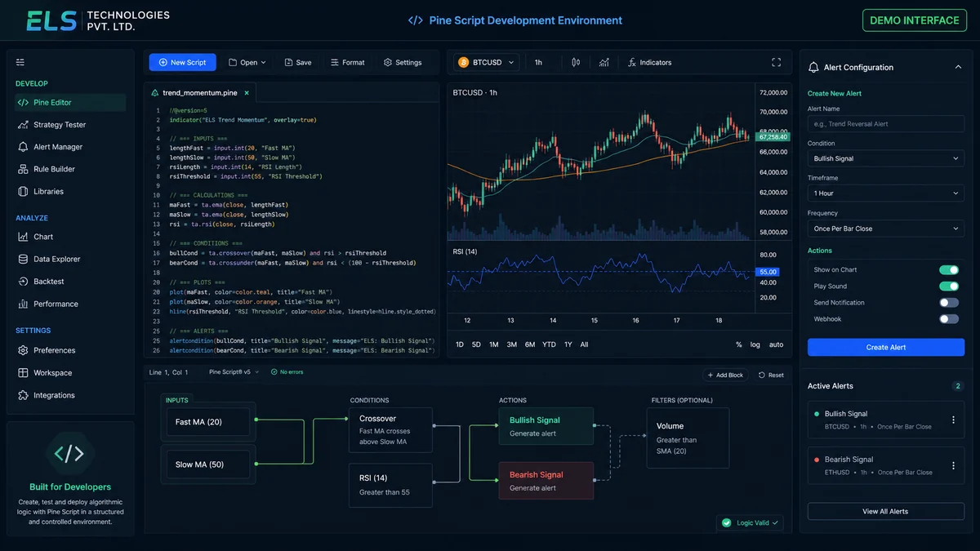Click the candlestick chart type icon
980x551 pixels.
pyautogui.click(x=576, y=62)
